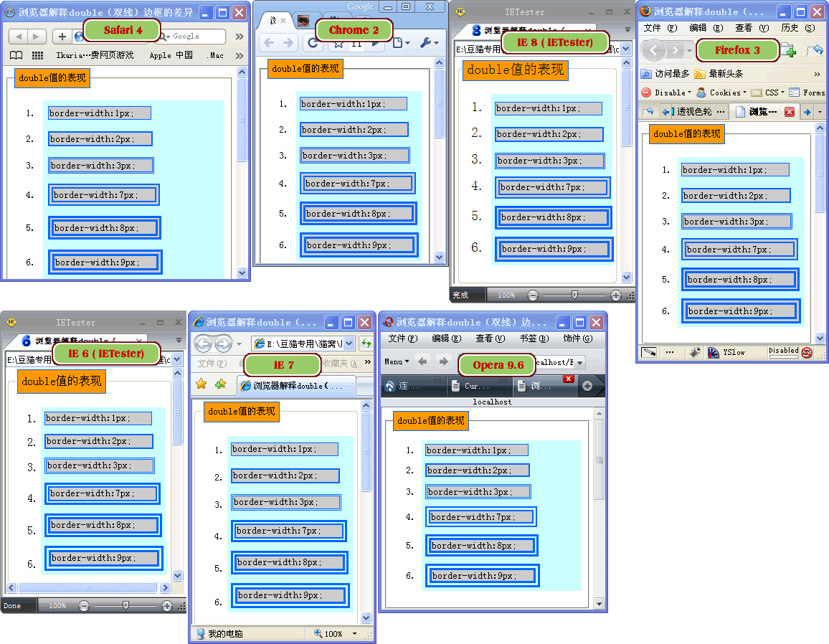Open Chrome's wrench settings menu
The height and width of the screenshot is (644, 829).
click(429, 43)
